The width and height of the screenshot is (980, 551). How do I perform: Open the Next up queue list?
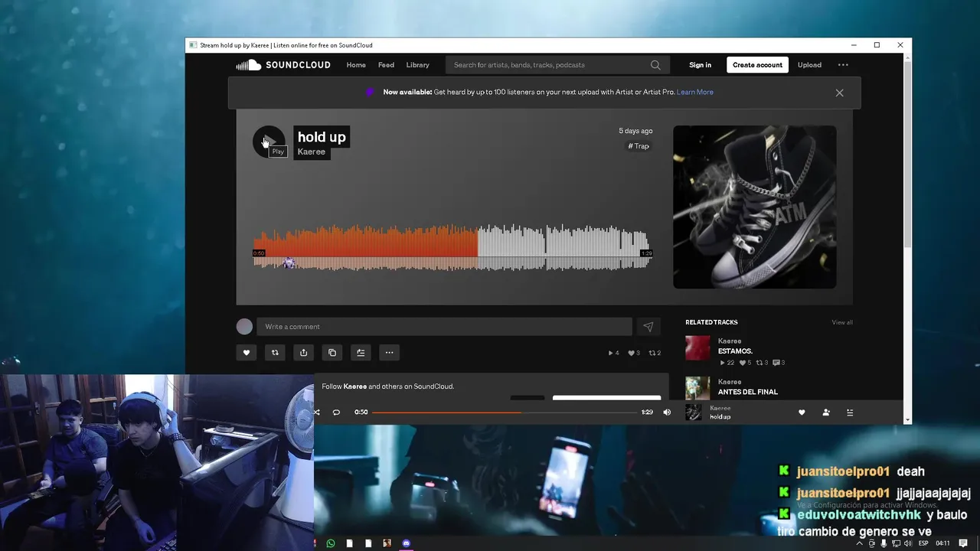click(850, 412)
